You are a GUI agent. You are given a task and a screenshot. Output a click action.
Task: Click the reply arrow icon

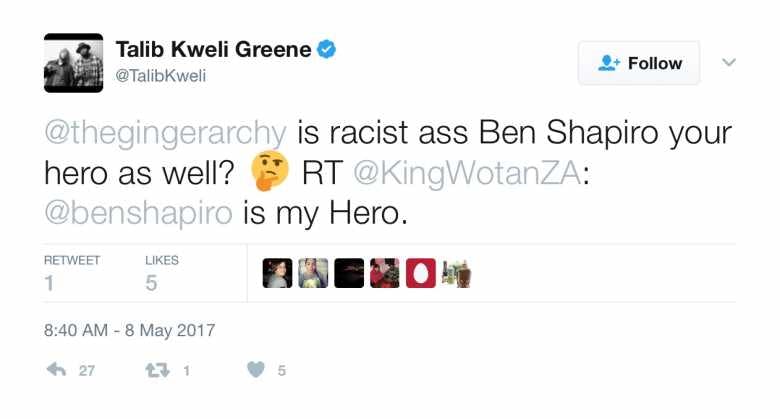pos(57,370)
